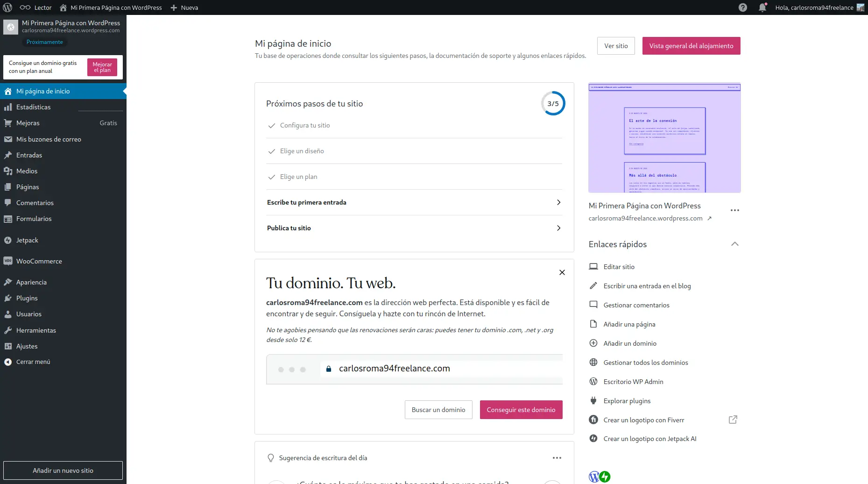Click Editar sitio laptop icon

(593, 266)
